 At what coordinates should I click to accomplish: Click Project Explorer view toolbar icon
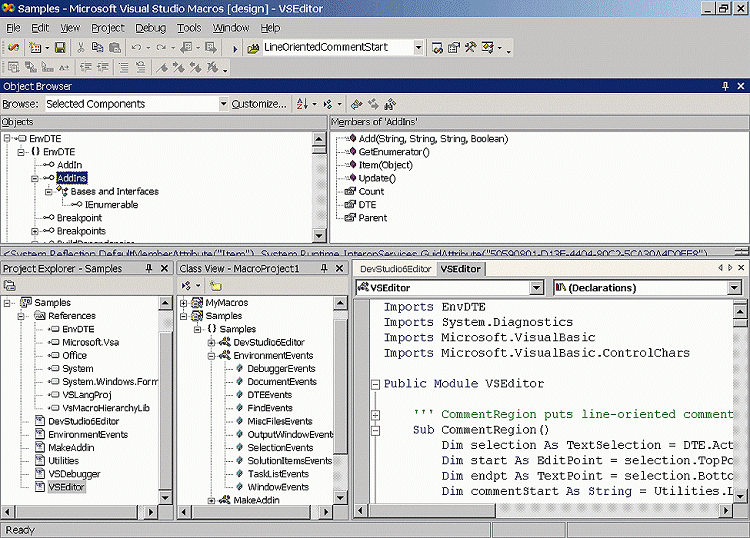tap(10, 286)
